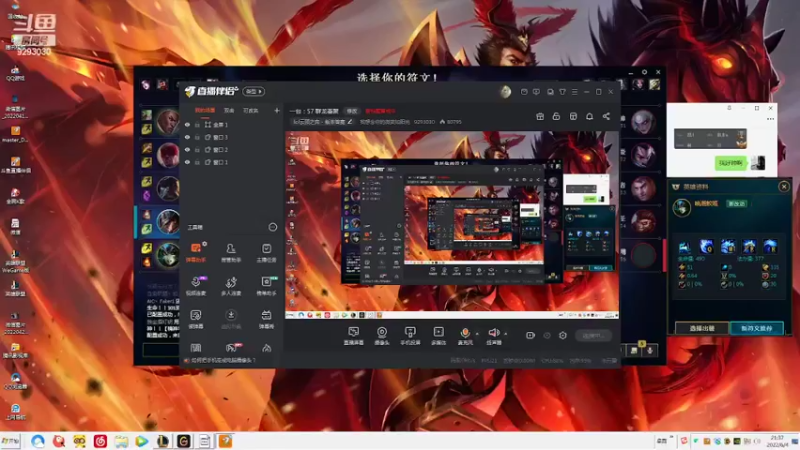The width and height of the screenshot is (800, 450).
Task: Open broadcast settings gear icon
Action: [x=563, y=335]
